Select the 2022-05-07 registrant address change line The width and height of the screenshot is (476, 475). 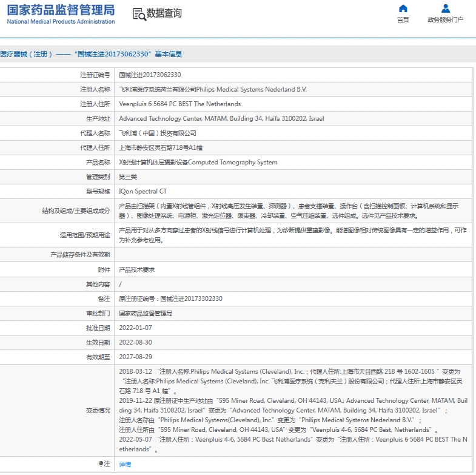coord(293,444)
